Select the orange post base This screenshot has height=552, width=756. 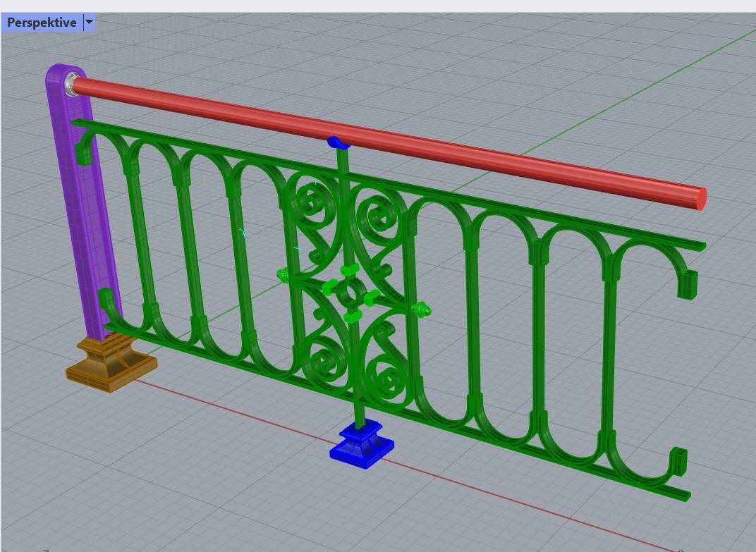(111, 363)
